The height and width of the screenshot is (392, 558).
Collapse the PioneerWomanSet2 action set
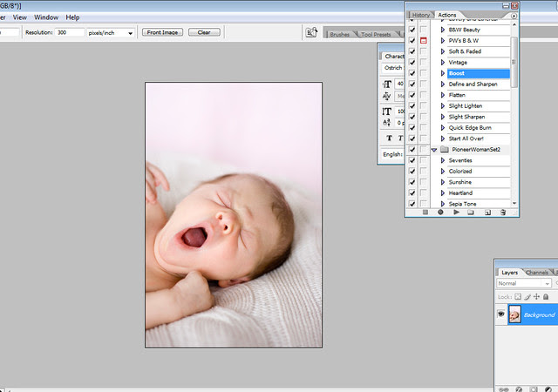click(x=434, y=149)
